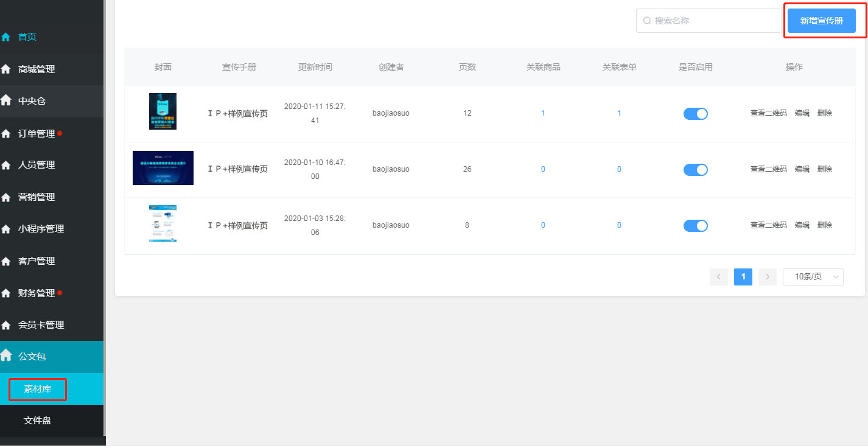Viewport: 868px width, 448px height.
Task: Click the 是否启用 column header
Action: tap(696, 67)
